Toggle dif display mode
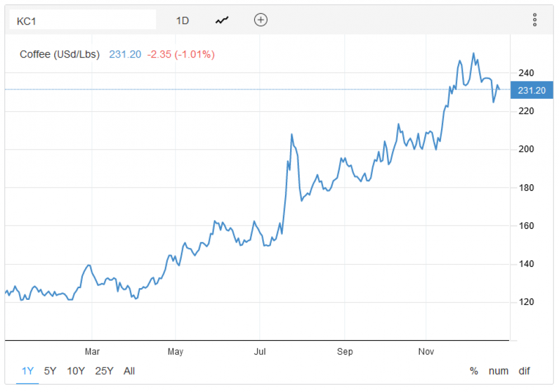 pyautogui.click(x=524, y=371)
